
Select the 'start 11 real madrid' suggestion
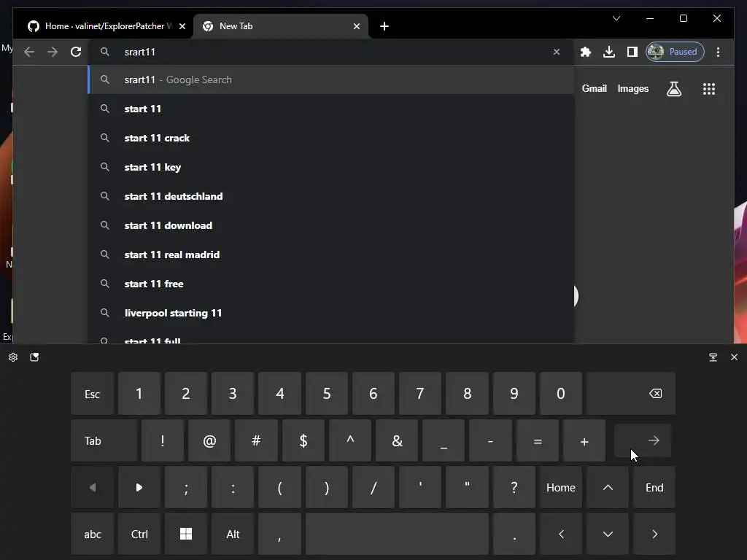click(331, 254)
